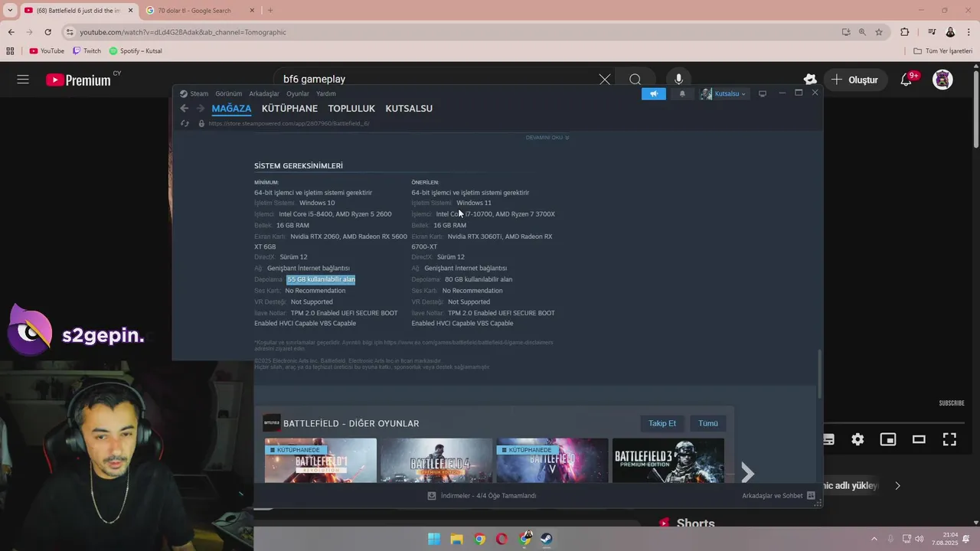This screenshot has width=980, height=551.
Task: Open Tüm Yer İşaretleri bookmarks folder
Action: click(943, 51)
